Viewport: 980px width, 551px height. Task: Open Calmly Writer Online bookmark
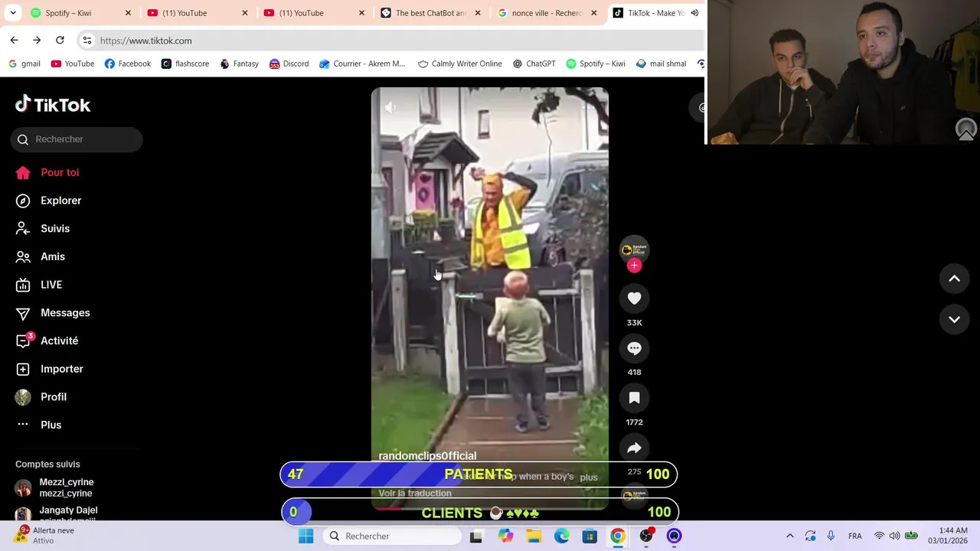tap(460, 64)
